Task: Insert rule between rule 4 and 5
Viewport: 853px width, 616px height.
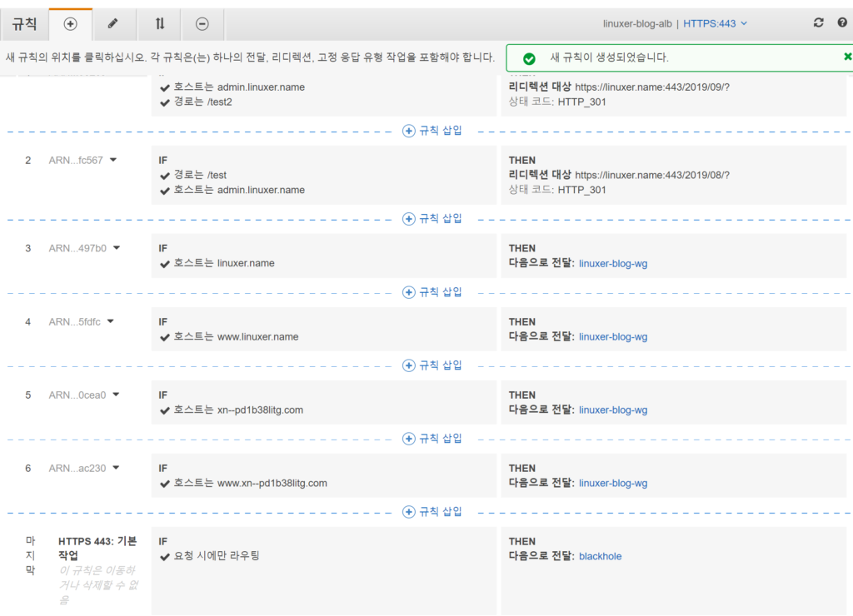Action: pyautogui.click(x=432, y=365)
